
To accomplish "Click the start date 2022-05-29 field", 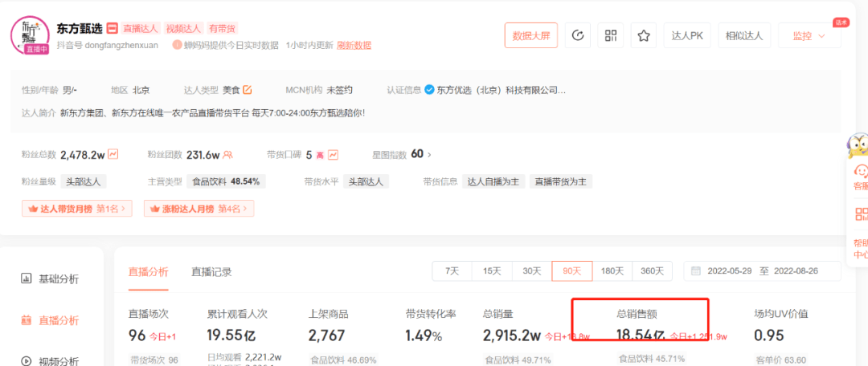I will (x=729, y=271).
